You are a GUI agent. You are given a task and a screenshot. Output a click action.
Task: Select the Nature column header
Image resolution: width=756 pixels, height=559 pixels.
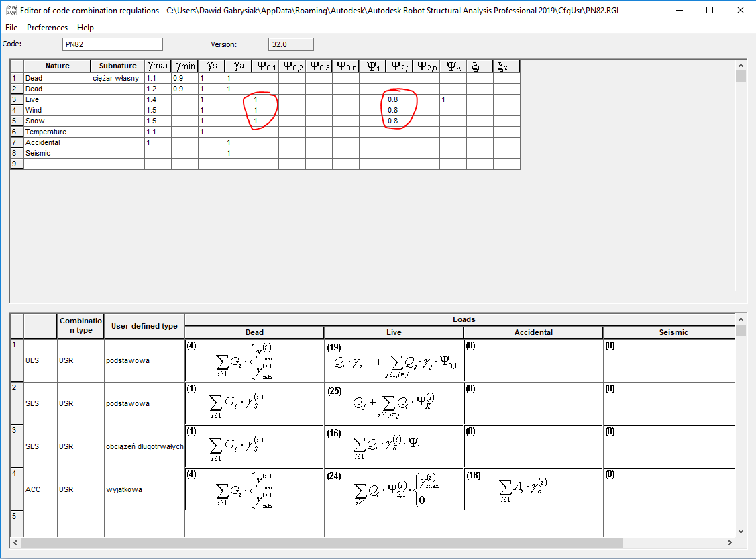click(x=58, y=66)
